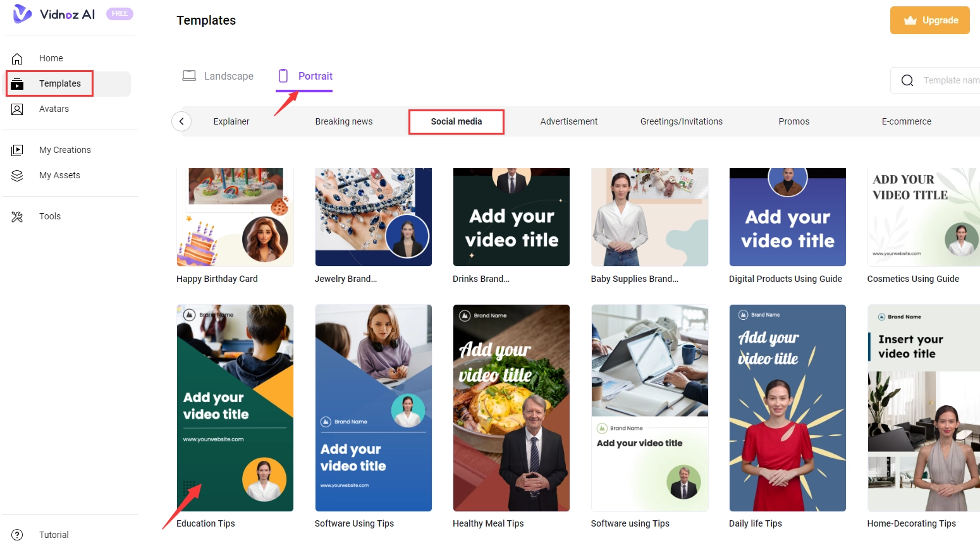
Task: Click the My Assets layers icon
Action: (17, 176)
